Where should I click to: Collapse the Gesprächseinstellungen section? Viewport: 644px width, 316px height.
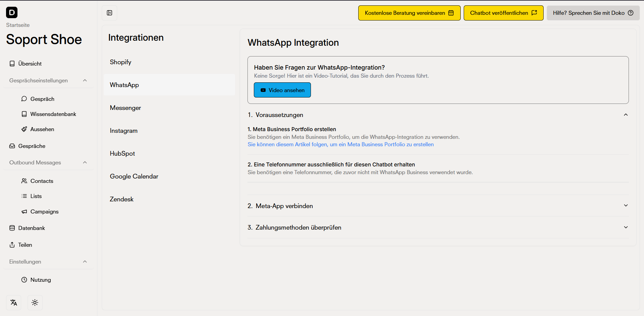click(x=85, y=80)
